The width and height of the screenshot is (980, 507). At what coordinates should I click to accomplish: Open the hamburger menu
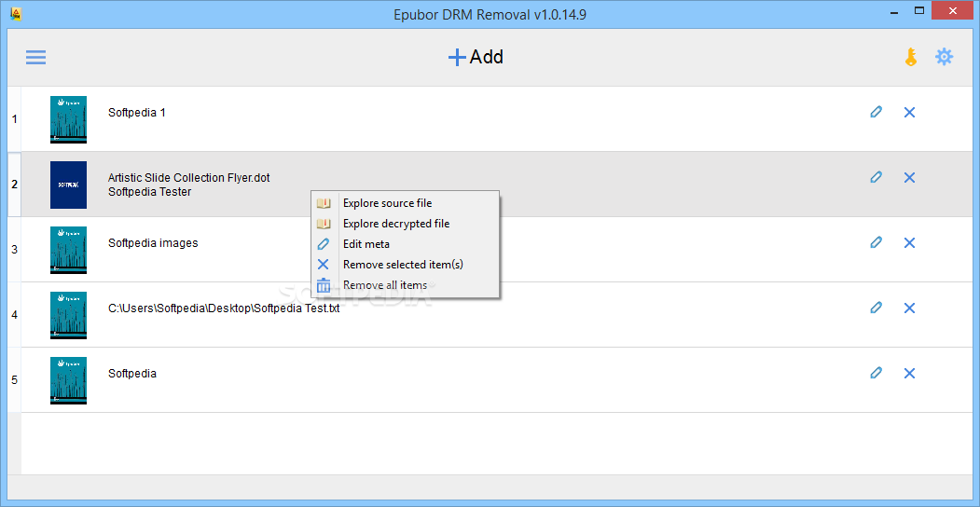[35, 58]
